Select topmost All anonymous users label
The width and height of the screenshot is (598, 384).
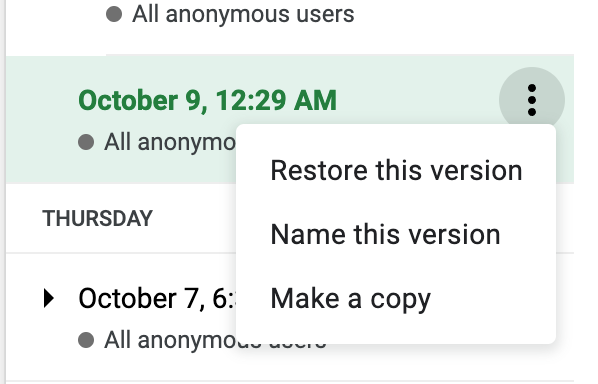(x=243, y=14)
